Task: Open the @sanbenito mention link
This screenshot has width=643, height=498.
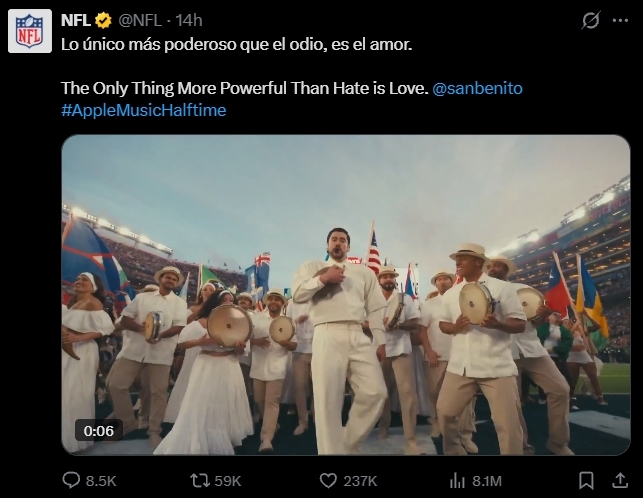Action: [x=477, y=88]
